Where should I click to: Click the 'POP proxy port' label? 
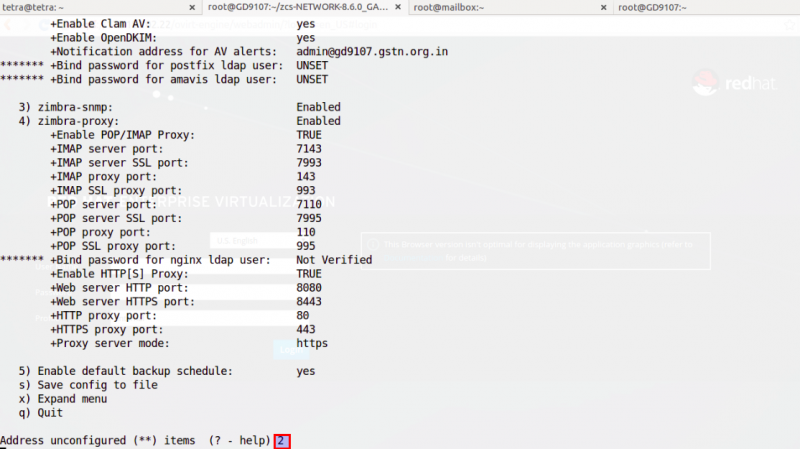tap(101, 232)
